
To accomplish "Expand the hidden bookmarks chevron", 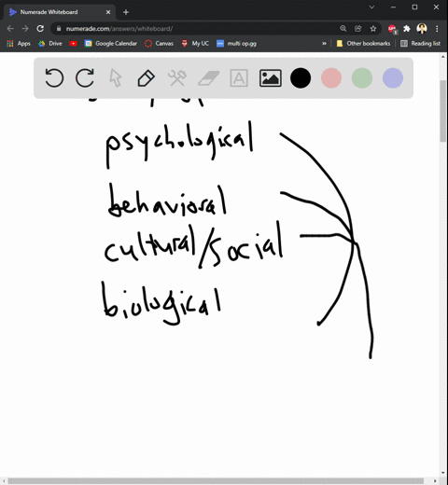I will pos(324,44).
